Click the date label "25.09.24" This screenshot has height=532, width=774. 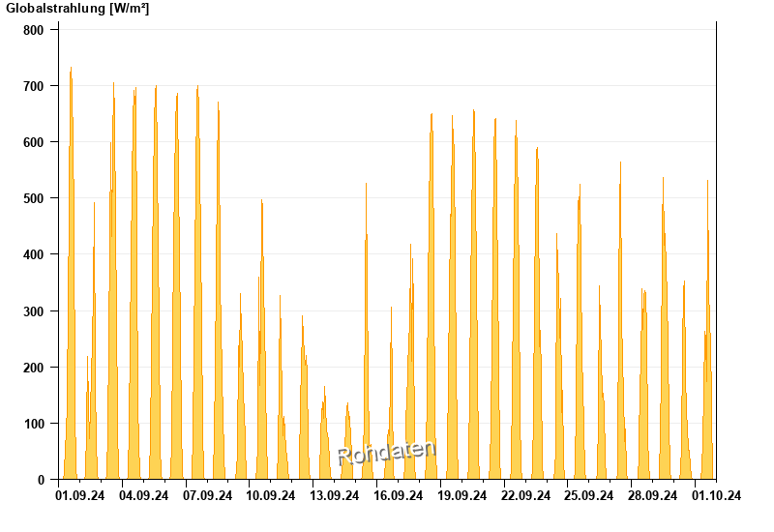(x=588, y=495)
